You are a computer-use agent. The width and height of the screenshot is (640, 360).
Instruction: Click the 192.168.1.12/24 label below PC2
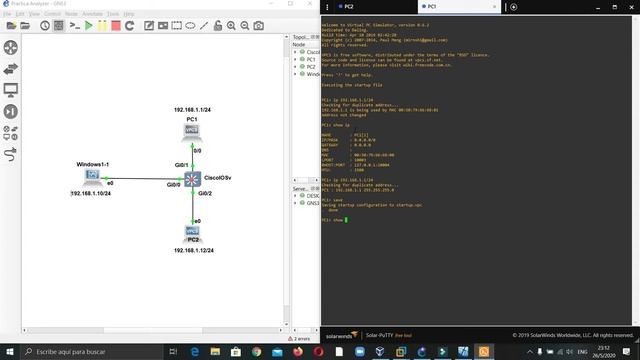(x=194, y=250)
